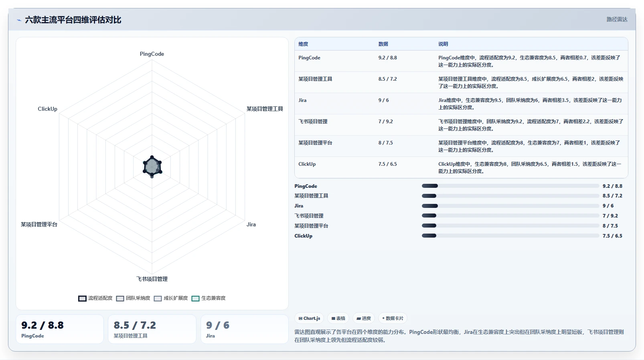Toggle the 生态兼容度 legend swatch
Screen dimensions: 644x360
click(195, 298)
